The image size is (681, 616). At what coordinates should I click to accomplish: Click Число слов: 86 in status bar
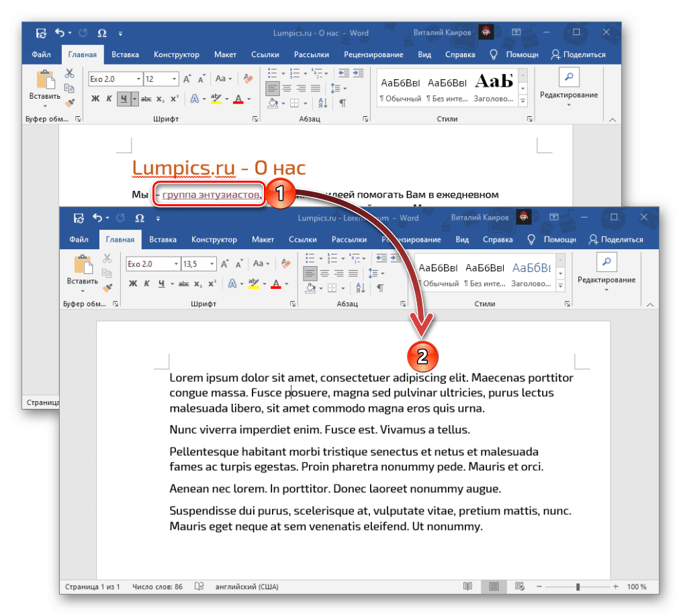[157, 587]
